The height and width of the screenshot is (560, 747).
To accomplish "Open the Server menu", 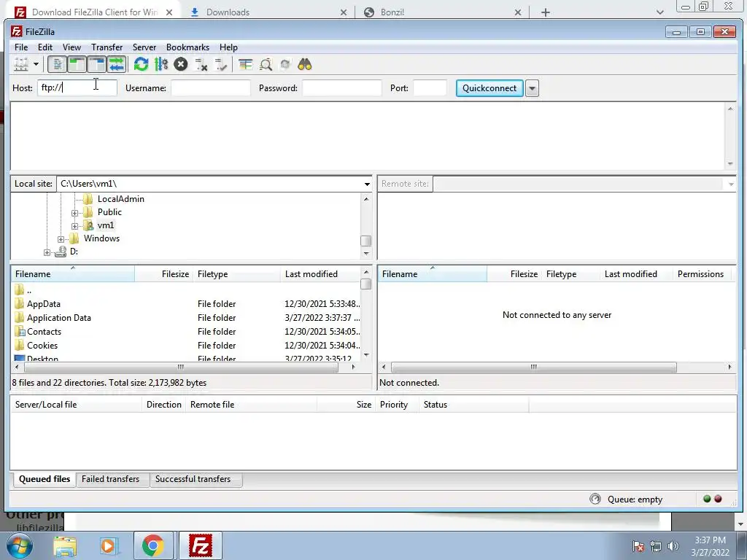I will point(144,47).
